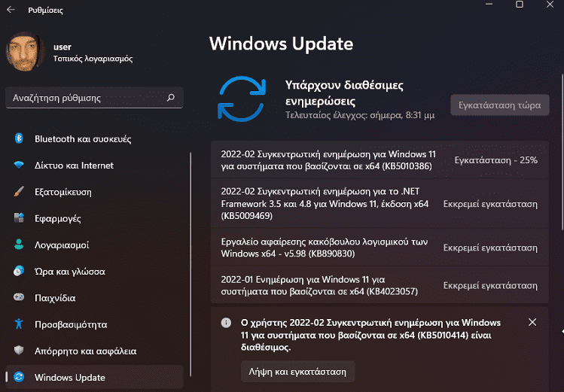This screenshot has height=392, width=564.
Task: Click the Windows Update page heading
Action: pos(282,44)
